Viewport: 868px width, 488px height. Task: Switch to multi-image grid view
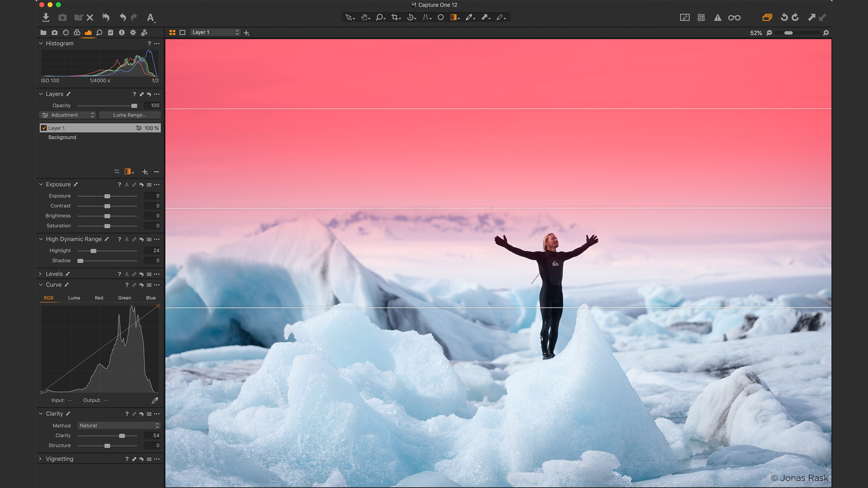(x=172, y=33)
